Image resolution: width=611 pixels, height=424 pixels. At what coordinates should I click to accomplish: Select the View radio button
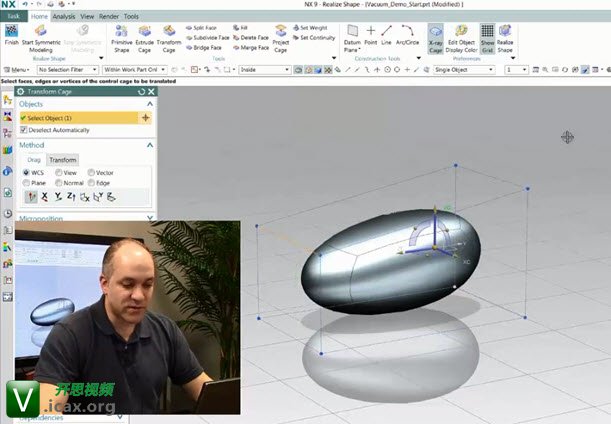[58, 172]
